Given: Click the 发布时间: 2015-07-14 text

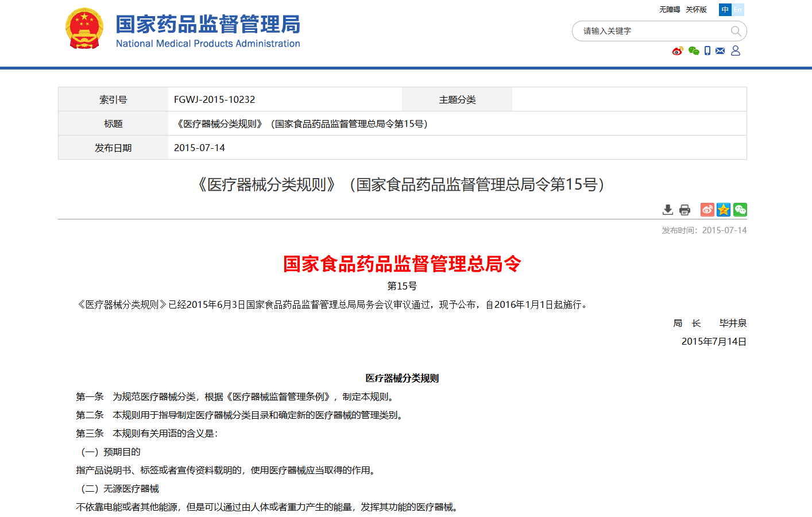Looking at the screenshot, I should [704, 230].
